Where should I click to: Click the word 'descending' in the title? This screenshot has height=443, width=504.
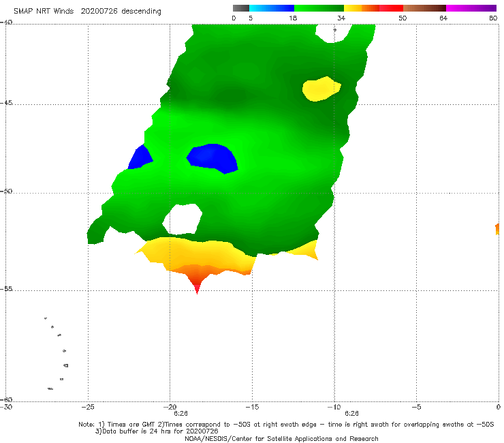(142, 12)
